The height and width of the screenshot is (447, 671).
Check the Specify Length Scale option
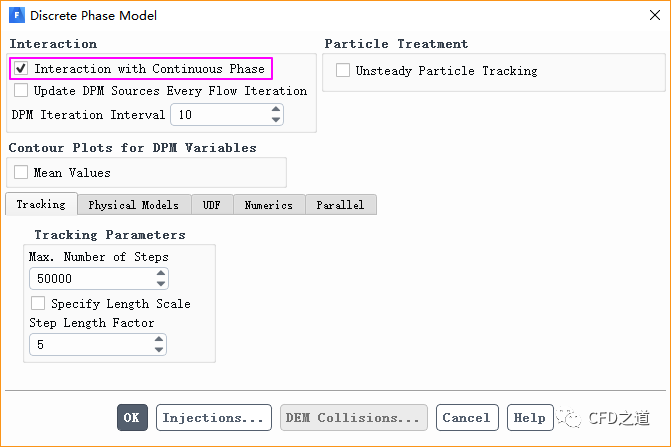click(x=38, y=303)
